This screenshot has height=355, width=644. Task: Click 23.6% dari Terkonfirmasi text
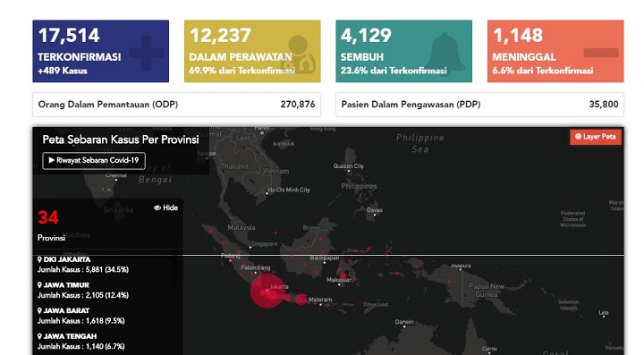click(x=394, y=71)
